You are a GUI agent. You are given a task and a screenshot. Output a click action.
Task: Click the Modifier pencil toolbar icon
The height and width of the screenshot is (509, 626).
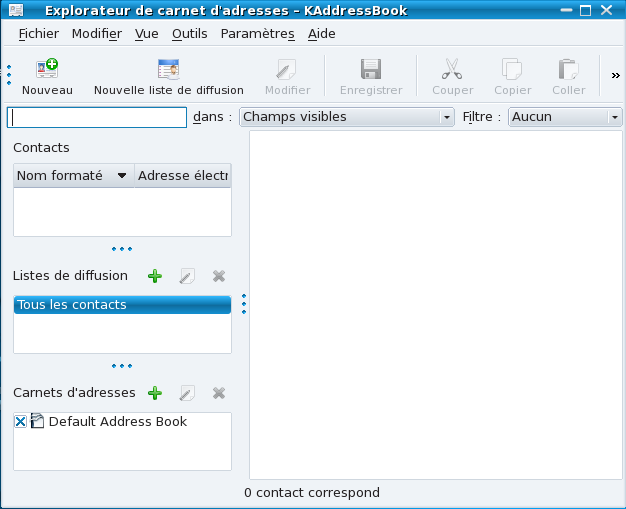tap(287, 70)
